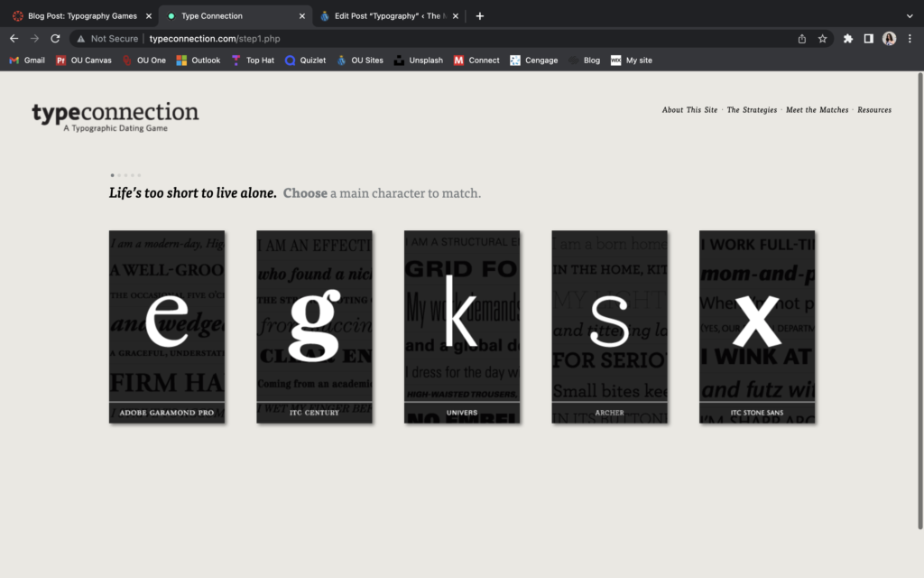Open the OU One bookmark

click(144, 61)
